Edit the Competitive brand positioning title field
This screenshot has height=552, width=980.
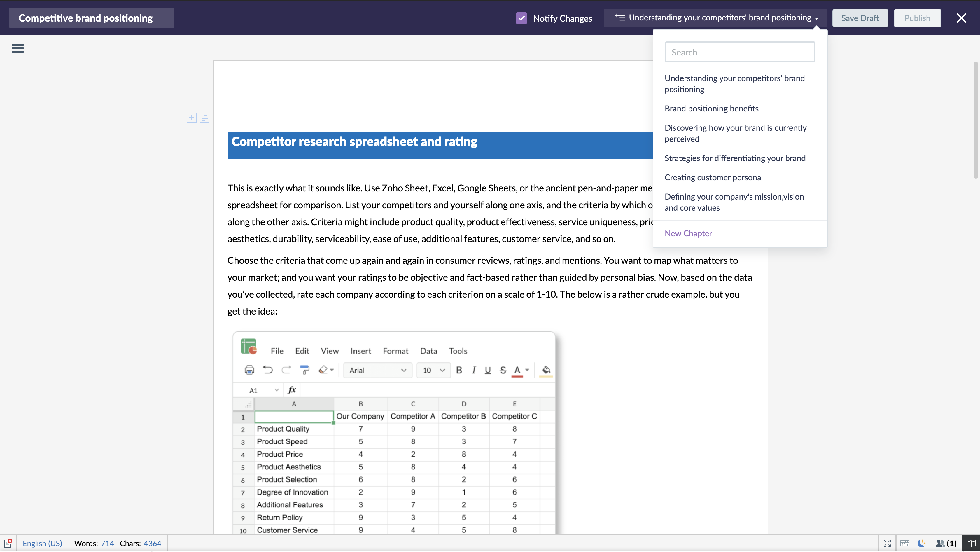pos(91,18)
